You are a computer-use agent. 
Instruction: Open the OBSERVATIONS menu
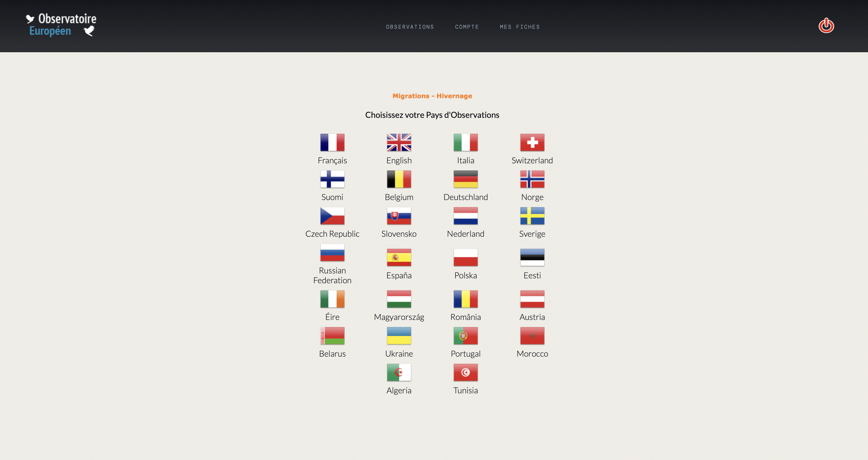click(x=410, y=27)
